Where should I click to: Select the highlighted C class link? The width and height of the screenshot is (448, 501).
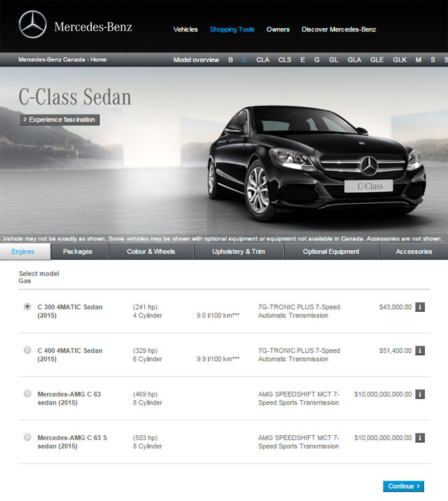(244, 60)
